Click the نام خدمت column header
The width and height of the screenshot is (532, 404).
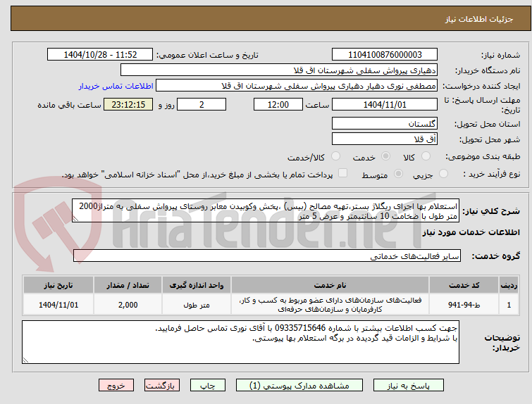click(330, 285)
